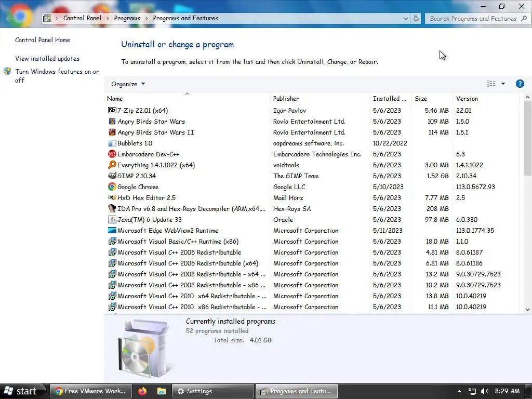Sort by the Installed On column header
The width and height of the screenshot is (532, 399).
pos(391,98)
